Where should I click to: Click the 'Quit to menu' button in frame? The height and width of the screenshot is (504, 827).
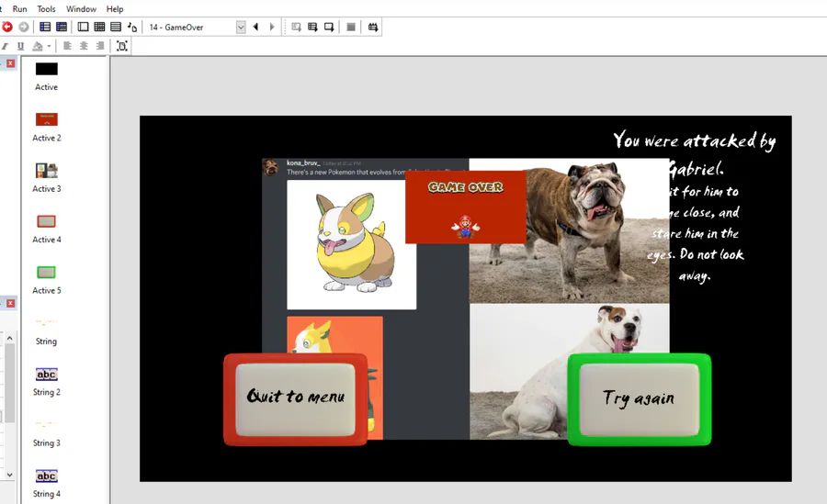click(x=295, y=399)
